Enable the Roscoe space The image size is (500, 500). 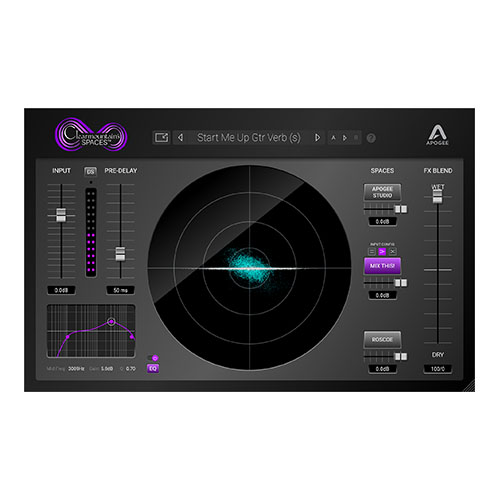(x=382, y=340)
